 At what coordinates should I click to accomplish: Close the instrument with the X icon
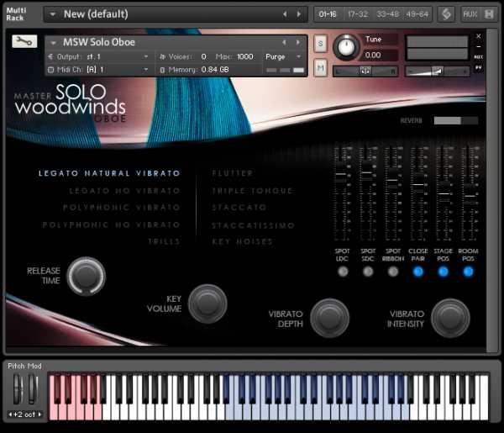point(479,36)
